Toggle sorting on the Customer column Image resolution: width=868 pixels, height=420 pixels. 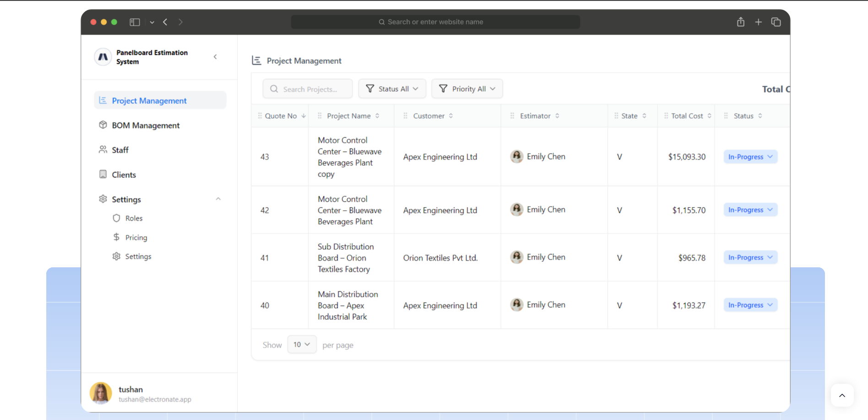(x=452, y=116)
